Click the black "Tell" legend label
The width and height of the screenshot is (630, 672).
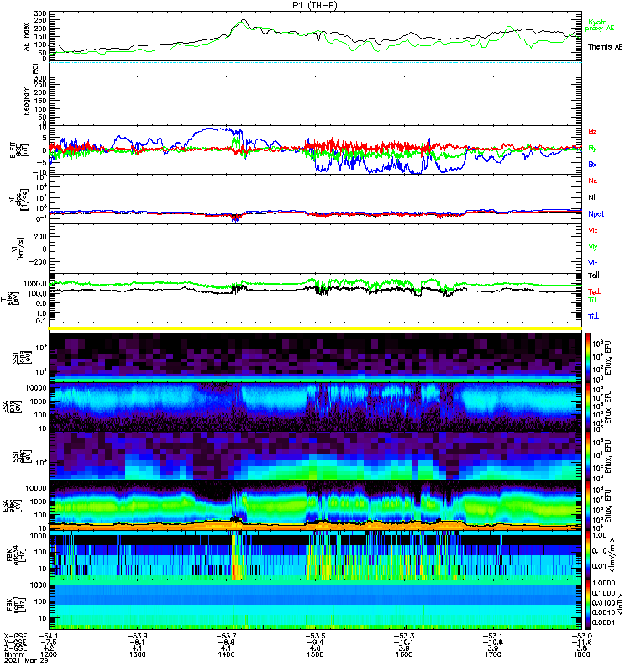594,276
